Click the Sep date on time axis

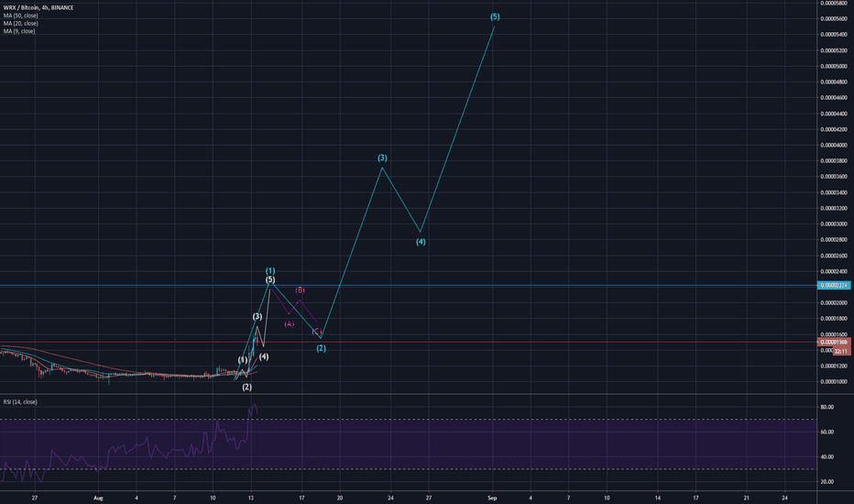click(x=492, y=498)
